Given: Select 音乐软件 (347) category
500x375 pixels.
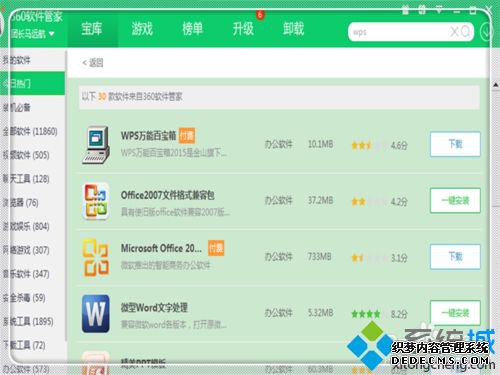Looking at the screenshot, I should [x=32, y=274].
